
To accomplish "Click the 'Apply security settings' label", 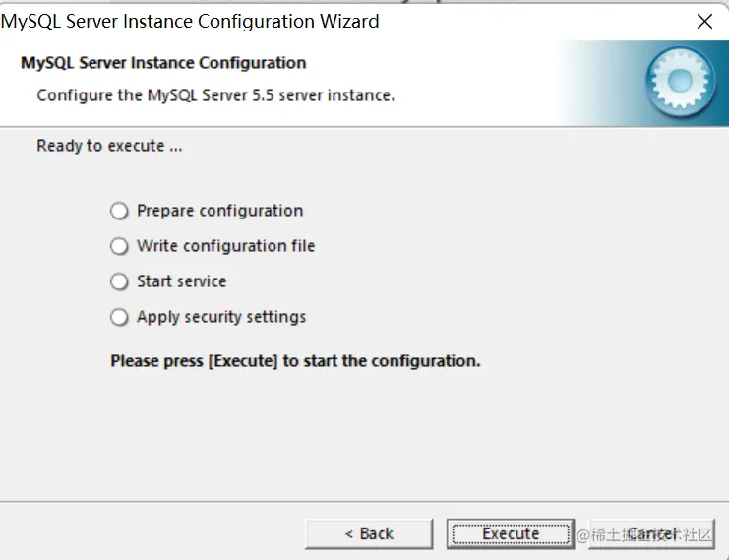I will 221,317.
